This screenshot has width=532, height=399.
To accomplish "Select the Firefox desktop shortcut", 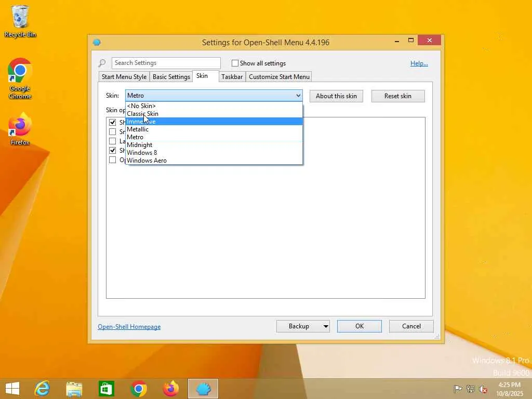I will point(20,129).
